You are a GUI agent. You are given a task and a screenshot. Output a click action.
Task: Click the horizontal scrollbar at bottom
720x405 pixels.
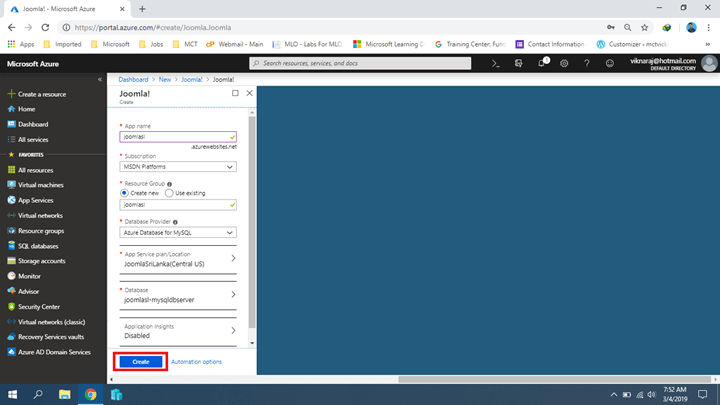tap(554, 379)
